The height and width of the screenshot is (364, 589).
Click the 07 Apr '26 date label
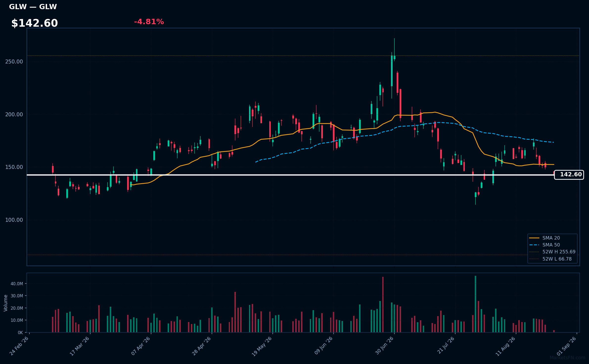tap(141, 346)
